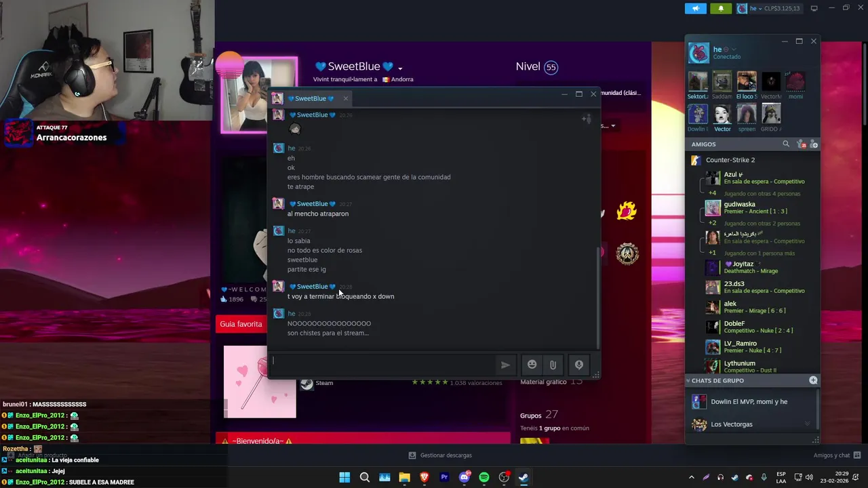The image size is (868, 488).
Task: Open spreen favorite friend avatar
Action: pyautogui.click(x=747, y=114)
